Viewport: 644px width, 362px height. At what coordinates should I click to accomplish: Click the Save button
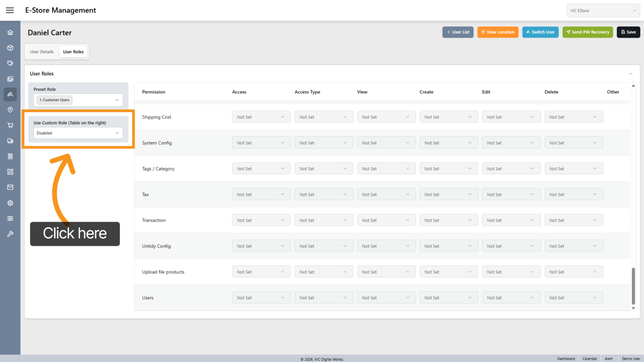628,32
